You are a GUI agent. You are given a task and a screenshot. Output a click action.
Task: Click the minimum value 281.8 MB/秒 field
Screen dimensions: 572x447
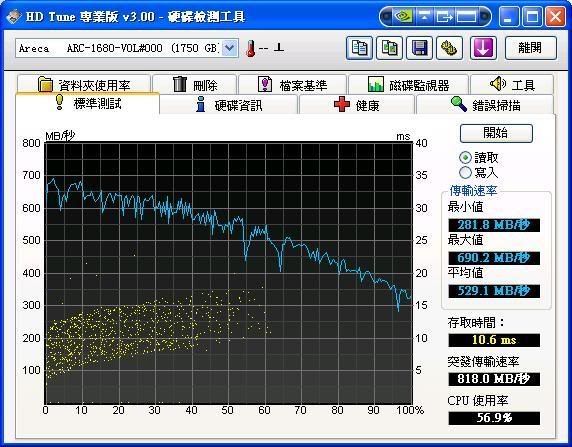point(494,225)
